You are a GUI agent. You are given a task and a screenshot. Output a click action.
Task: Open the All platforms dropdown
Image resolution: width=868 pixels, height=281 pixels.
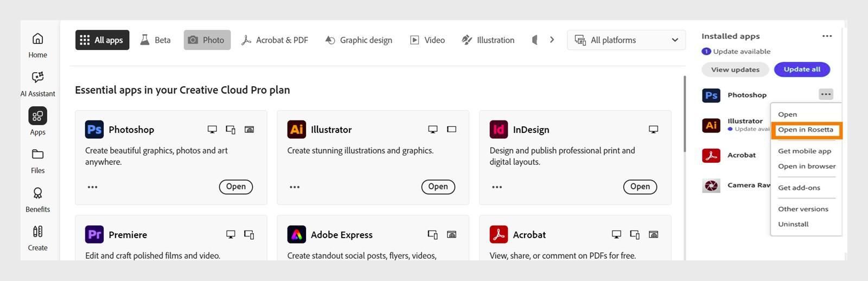[x=626, y=40]
